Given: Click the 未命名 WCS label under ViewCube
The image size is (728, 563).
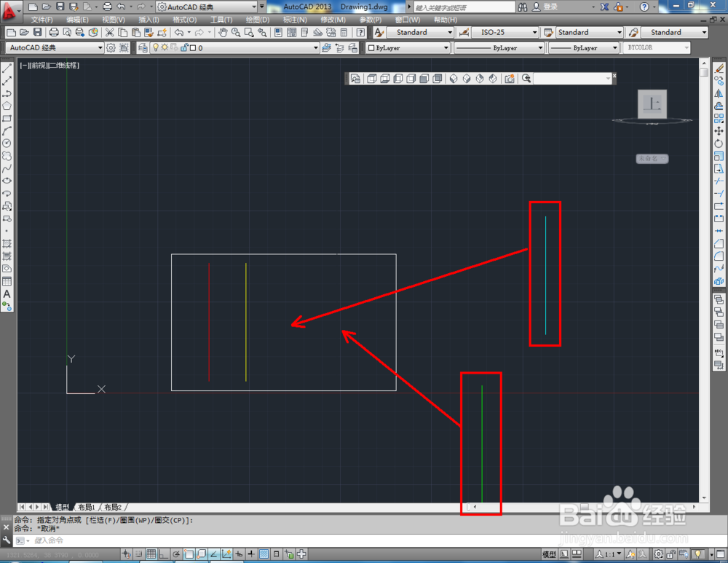Looking at the screenshot, I should coord(652,158).
